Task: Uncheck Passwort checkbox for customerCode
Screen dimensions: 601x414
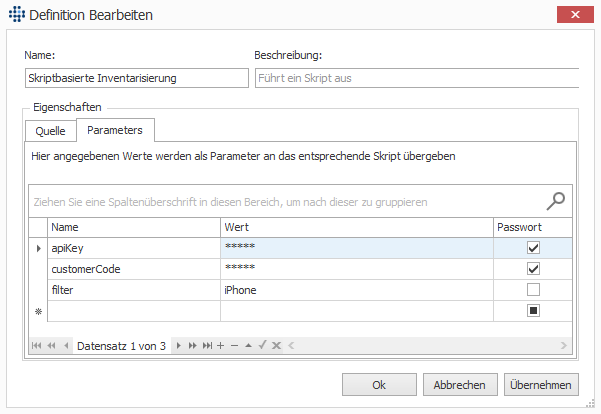Action: (x=533, y=269)
